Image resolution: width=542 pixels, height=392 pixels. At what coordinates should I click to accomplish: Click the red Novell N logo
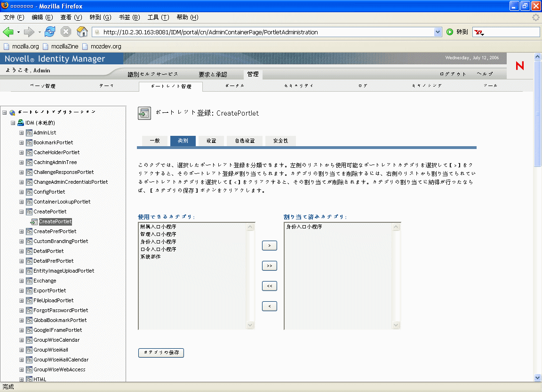[519, 66]
